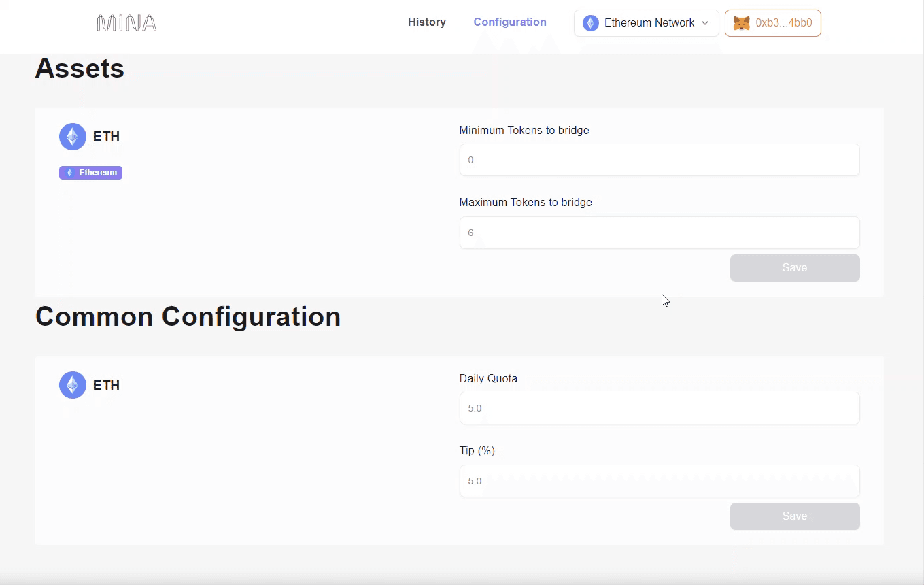Viewport: 924px width, 585px height.
Task: Open the History tab
Action: (x=427, y=22)
